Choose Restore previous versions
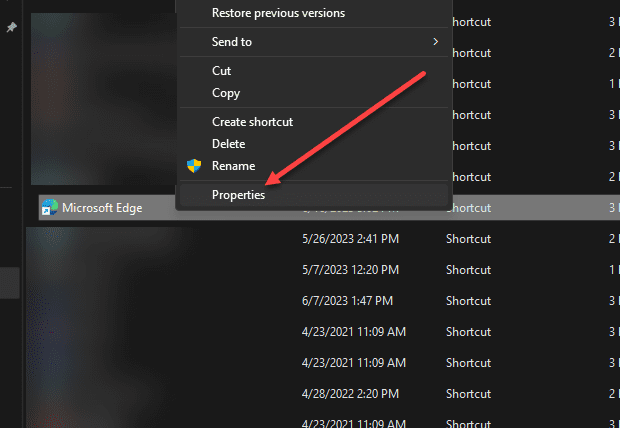This screenshot has width=620, height=428. [278, 13]
